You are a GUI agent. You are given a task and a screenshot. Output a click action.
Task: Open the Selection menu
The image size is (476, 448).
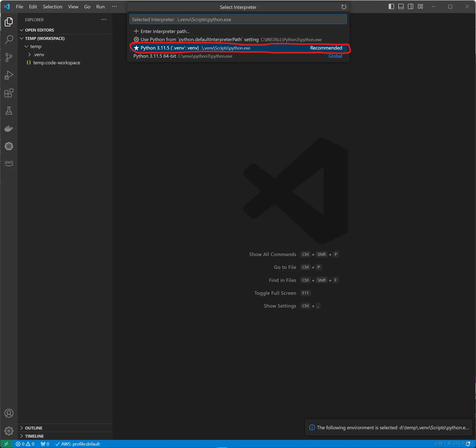[x=52, y=7]
